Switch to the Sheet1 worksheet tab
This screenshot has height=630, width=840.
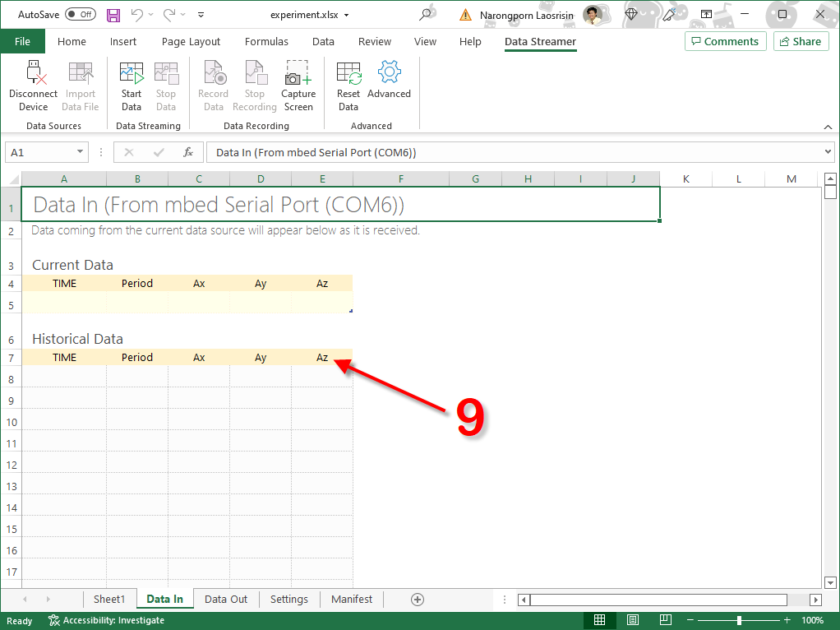[x=109, y=599]
